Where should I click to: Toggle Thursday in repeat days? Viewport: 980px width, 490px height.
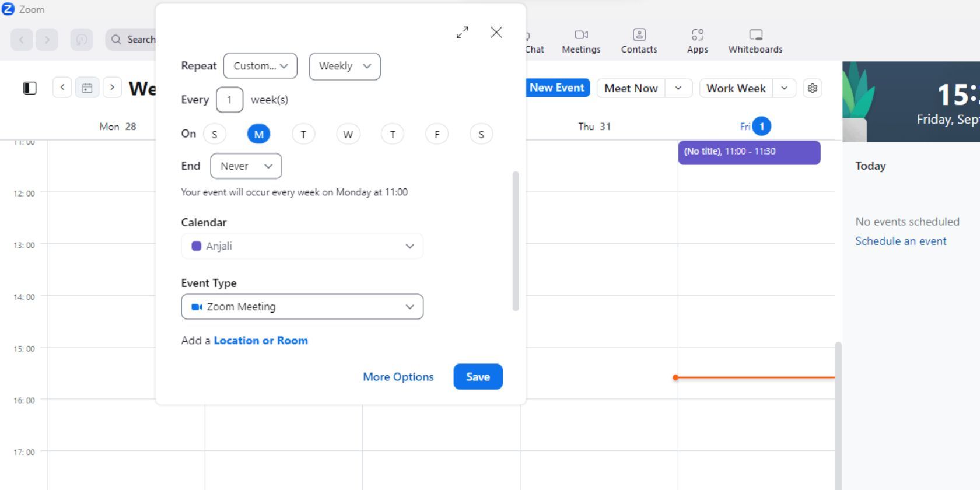point(393,134)
